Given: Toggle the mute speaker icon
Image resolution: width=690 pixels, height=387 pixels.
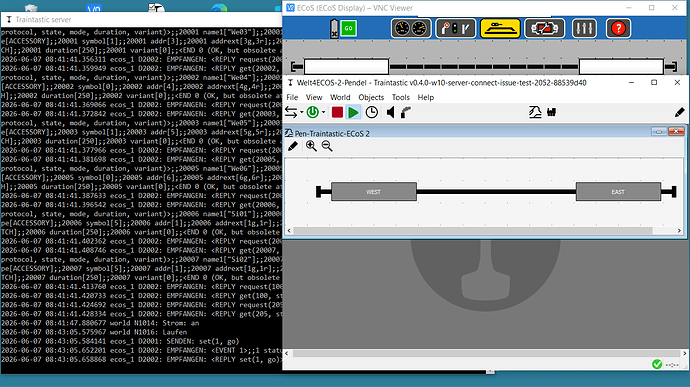Looking at the screenshot, I should click(390, 112).
